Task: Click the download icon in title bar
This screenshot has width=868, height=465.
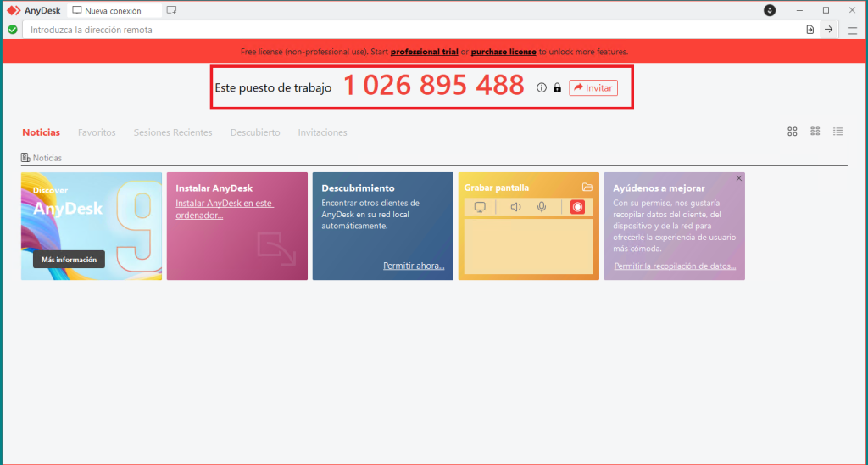Action: (770, 10)
